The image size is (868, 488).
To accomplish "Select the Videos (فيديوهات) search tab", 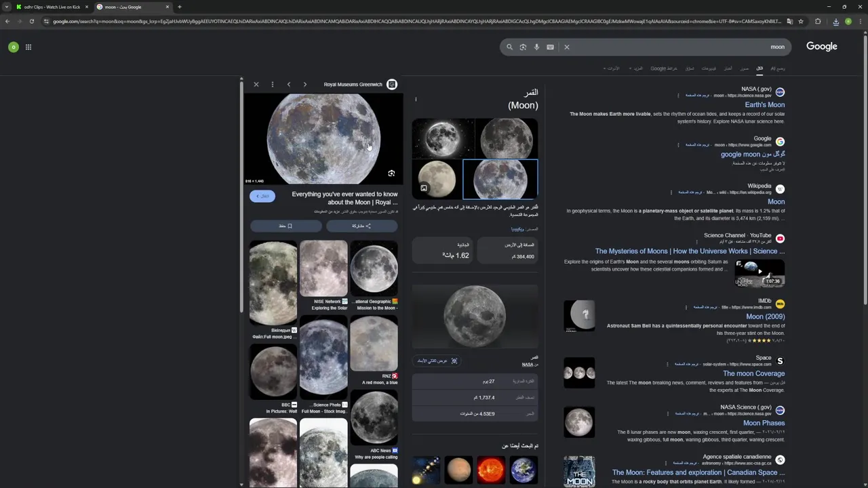I will click(x=709, y=68).
